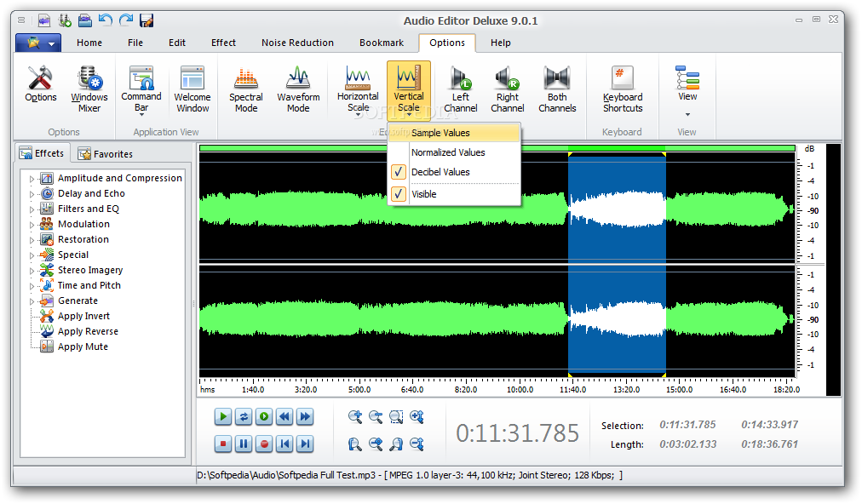This screenshot has height=504, width=862.
Task: Expand the Stereo Imagery category
Action: [x=32, y=271]
